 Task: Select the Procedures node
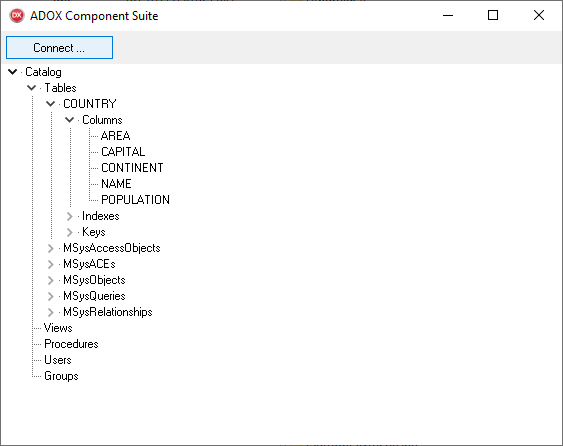tap(71, 344)
